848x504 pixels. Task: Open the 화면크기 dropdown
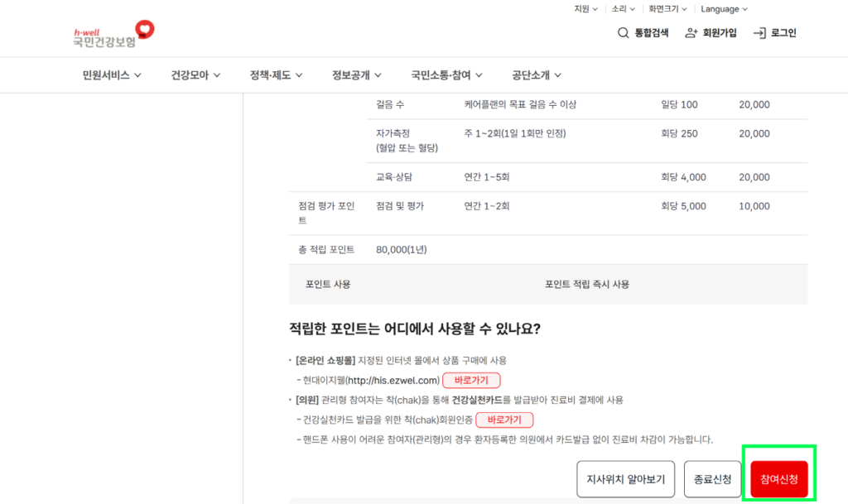pyautogui.click(x=668, y=9)
